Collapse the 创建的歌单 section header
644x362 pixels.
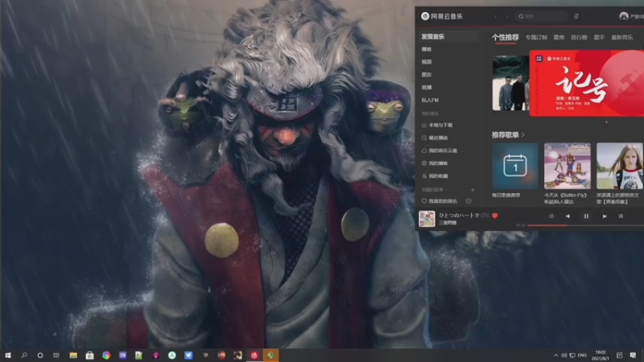coord(434,190)
